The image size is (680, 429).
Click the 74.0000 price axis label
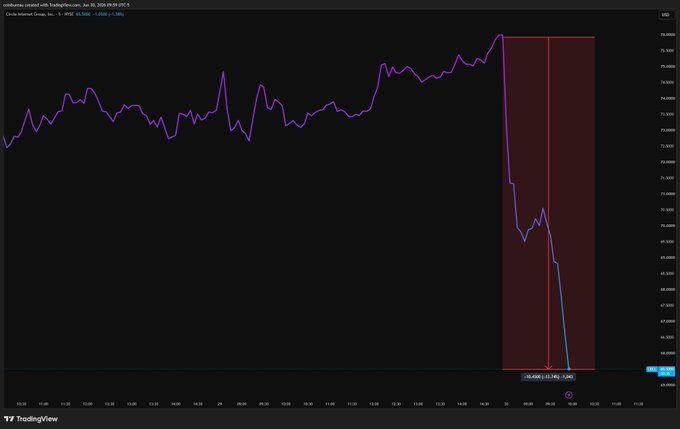click(668, 98)
